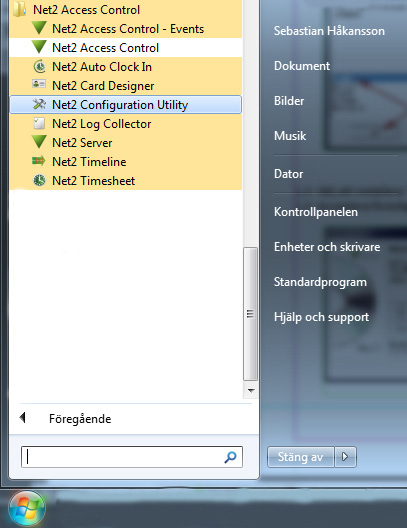The image size is (407, 528).
Task: Click the green triangle icon beside Net2 Access Control - Events
Action: [39, 28]
